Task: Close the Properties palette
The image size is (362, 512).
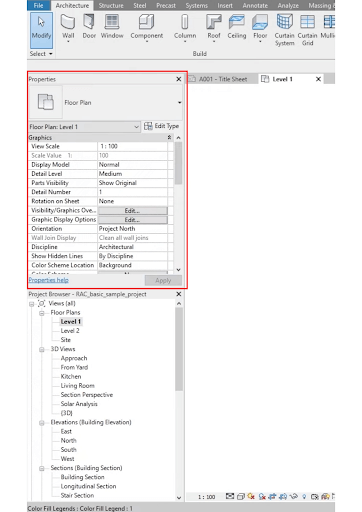Action: (x=179, y=79)
